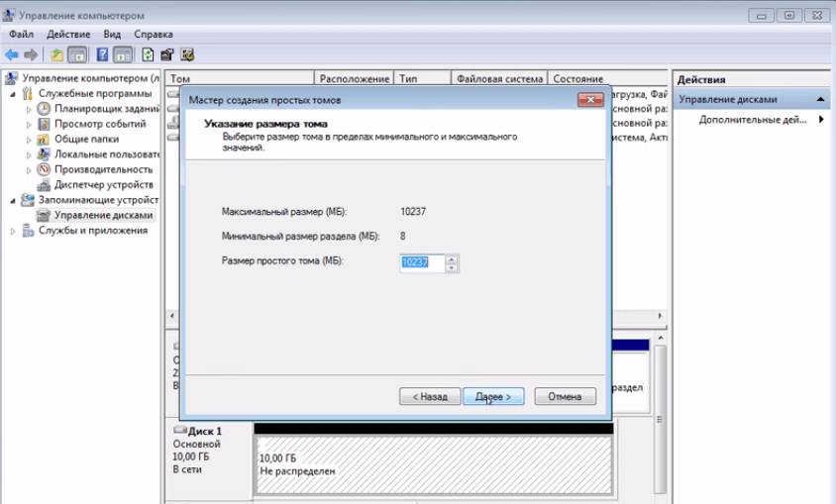Screen dimensions: 836x504
Task: Click the Storage devices icon in tree
Action: pos(27,200)
